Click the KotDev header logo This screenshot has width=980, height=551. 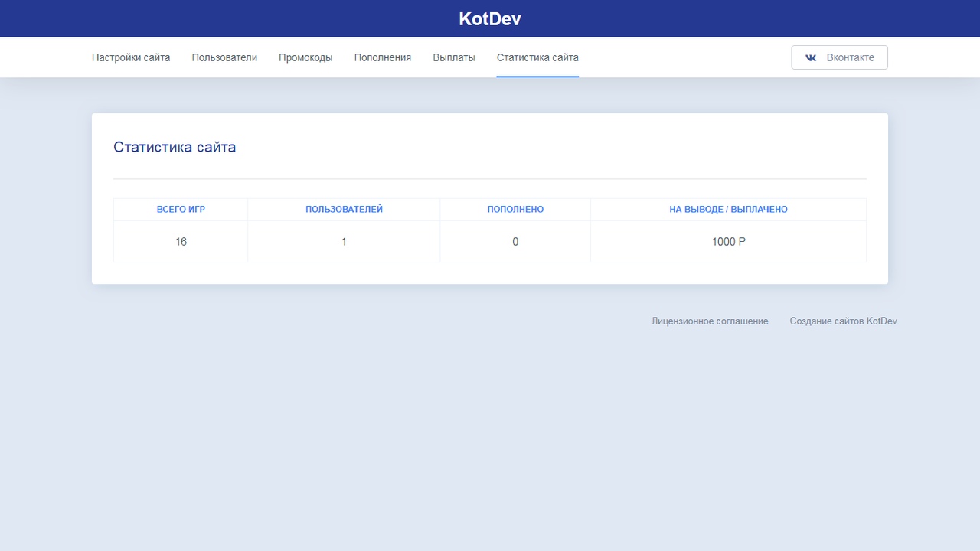[490, 19]
